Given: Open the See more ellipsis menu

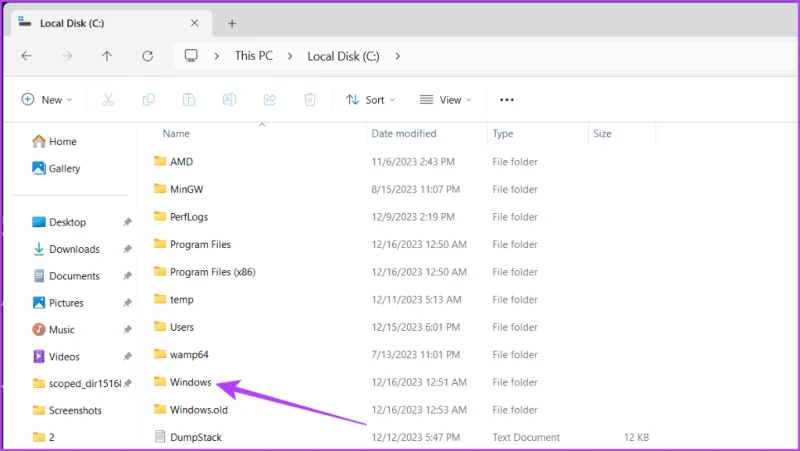Looking at the screenshot, I should pos(507,99).
